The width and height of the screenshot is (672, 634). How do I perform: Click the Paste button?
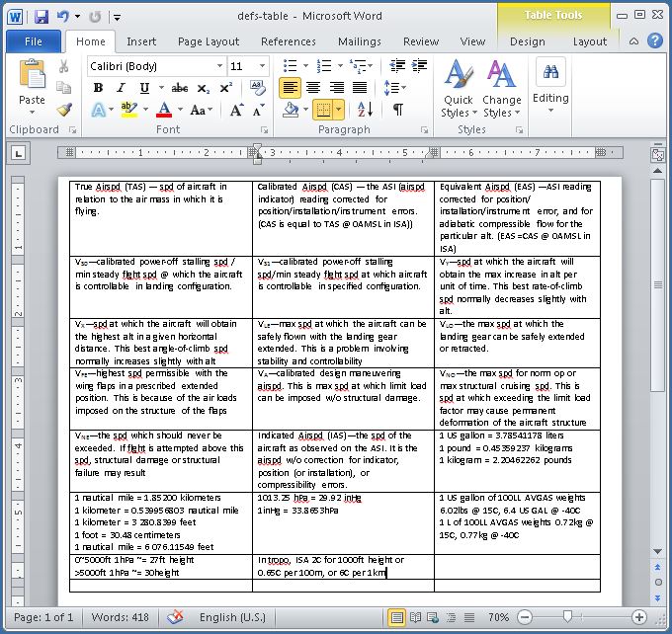click(32, 84)
